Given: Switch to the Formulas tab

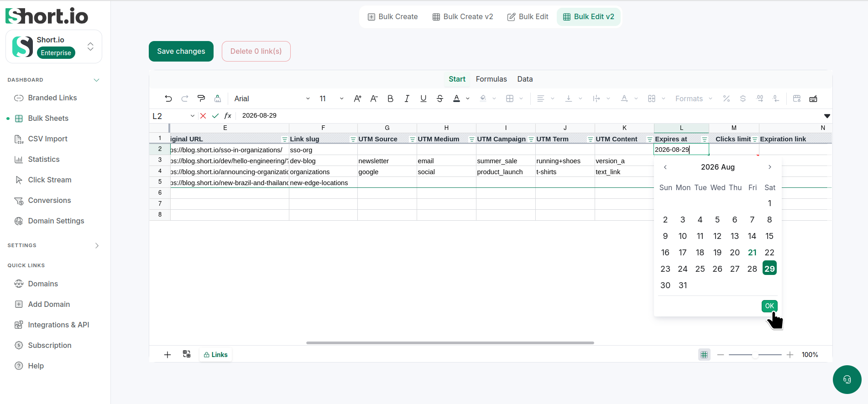Looking at the screenshot, I should [491, 79].
